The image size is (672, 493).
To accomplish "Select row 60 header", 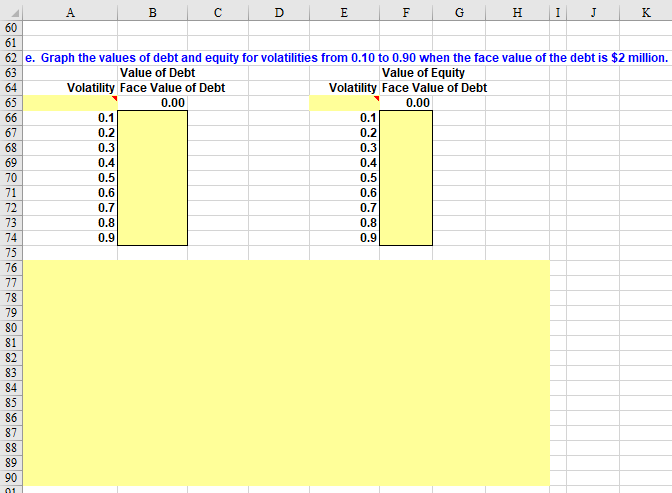I will (11, 28).
